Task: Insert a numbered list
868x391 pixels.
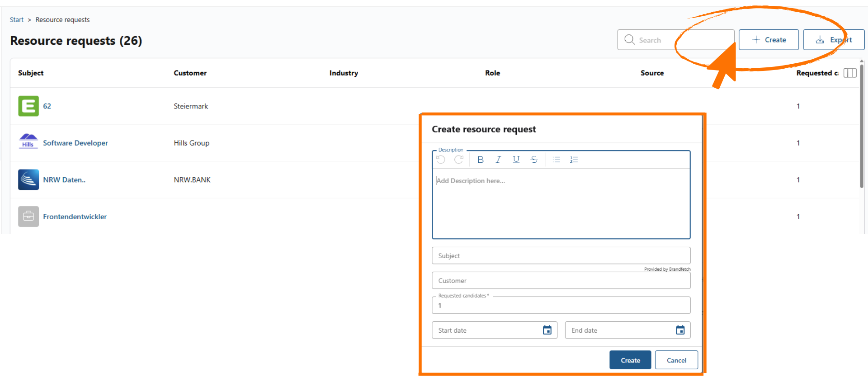Action: pyautogui.click(x=574, y=160)
